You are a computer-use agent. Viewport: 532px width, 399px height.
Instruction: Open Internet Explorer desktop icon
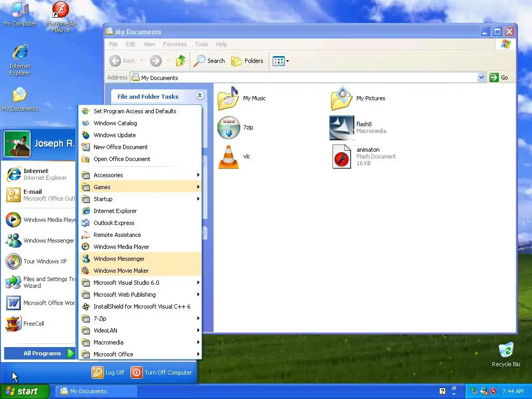(x=20, y=60)
